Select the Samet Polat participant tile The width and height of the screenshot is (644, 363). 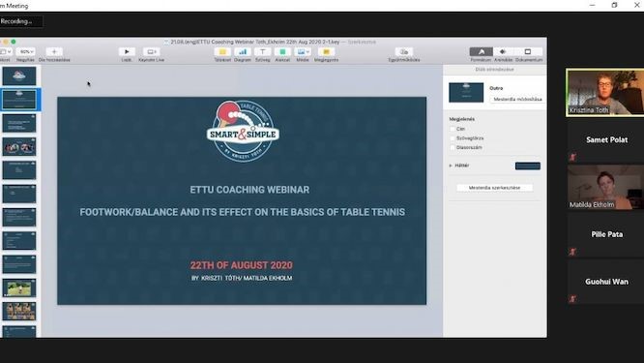click(x=605, y=140)
